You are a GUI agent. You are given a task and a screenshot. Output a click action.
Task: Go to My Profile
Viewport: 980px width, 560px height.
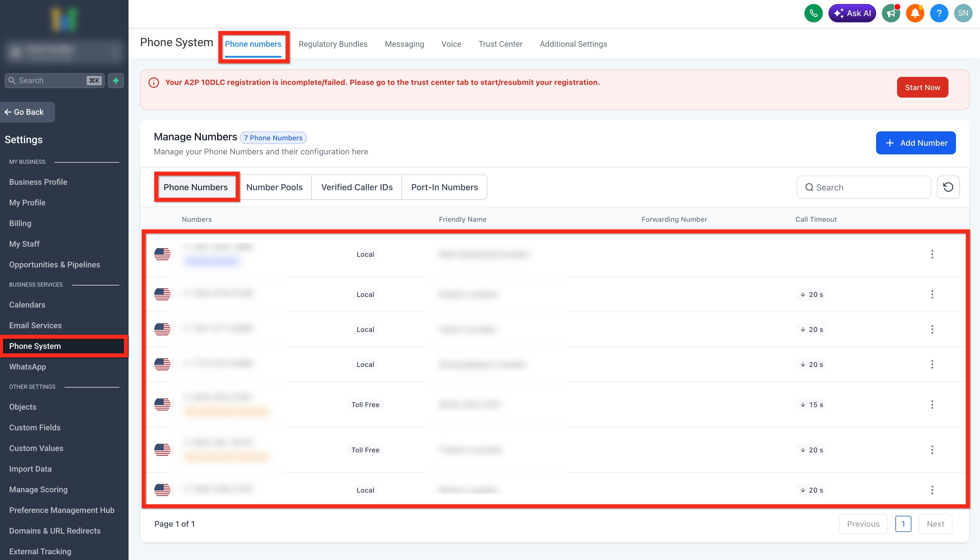point(27,203)
